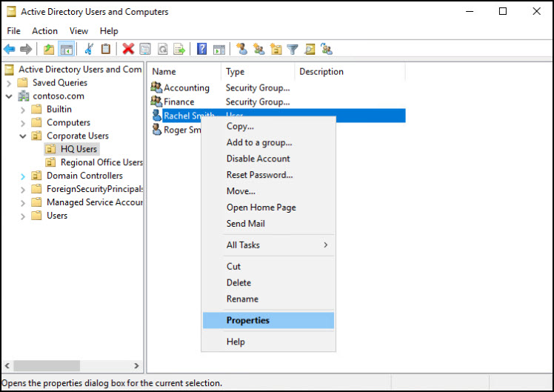The image size is (554, 392).
Task: Click the Up One Level folder icon
Action: [49, 49]
